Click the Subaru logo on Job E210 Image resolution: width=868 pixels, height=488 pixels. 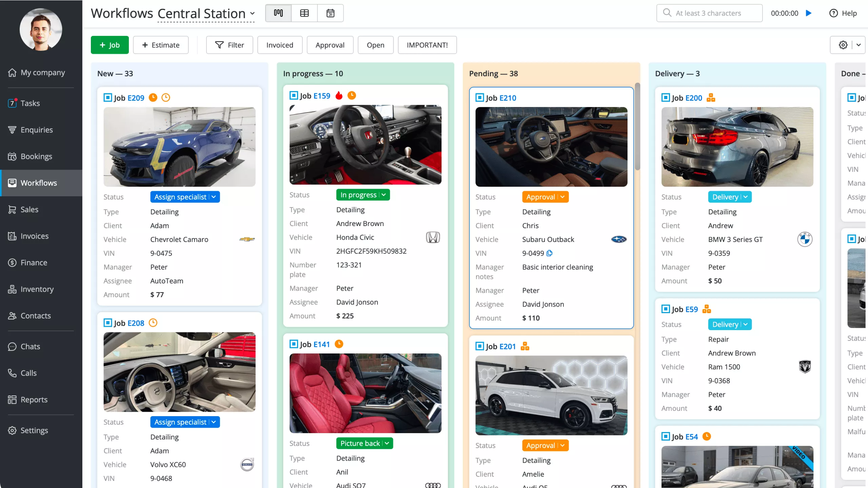[619, 239]
